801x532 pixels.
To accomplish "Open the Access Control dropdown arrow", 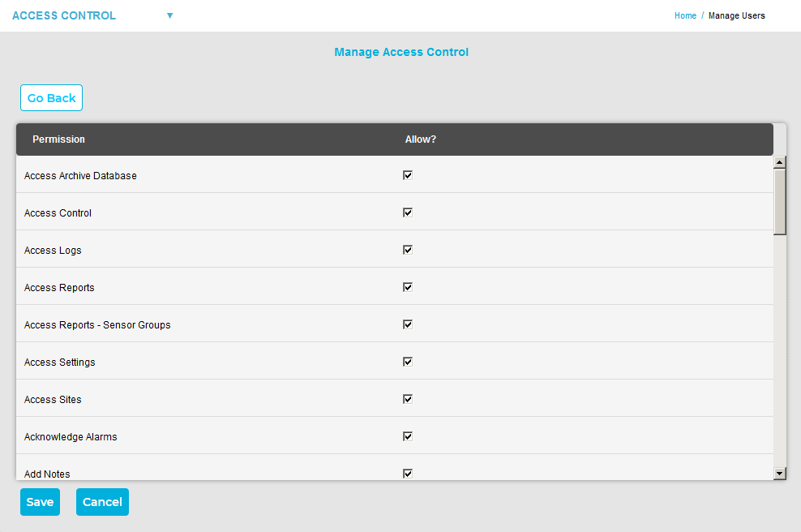I will (x=169, y=15).
